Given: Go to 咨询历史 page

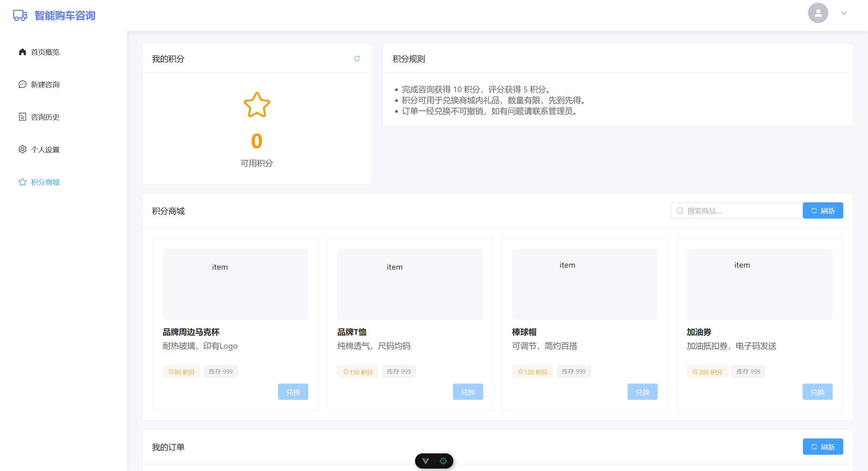Looking at the screenshot, I should (x=45, y=117).
